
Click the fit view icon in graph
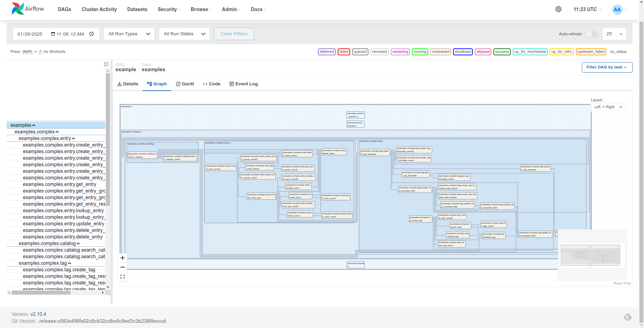click(x=123, y=277)
